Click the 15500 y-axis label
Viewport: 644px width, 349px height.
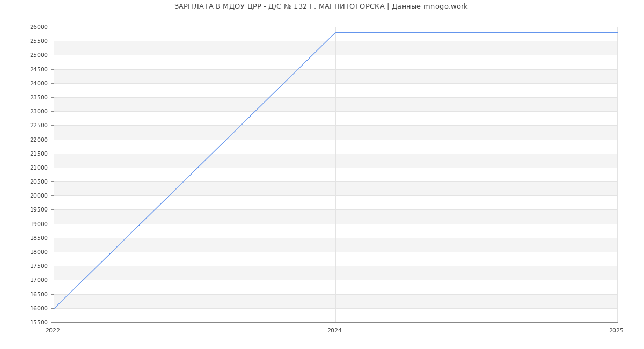pyautogui.click(x=39, y=323)
